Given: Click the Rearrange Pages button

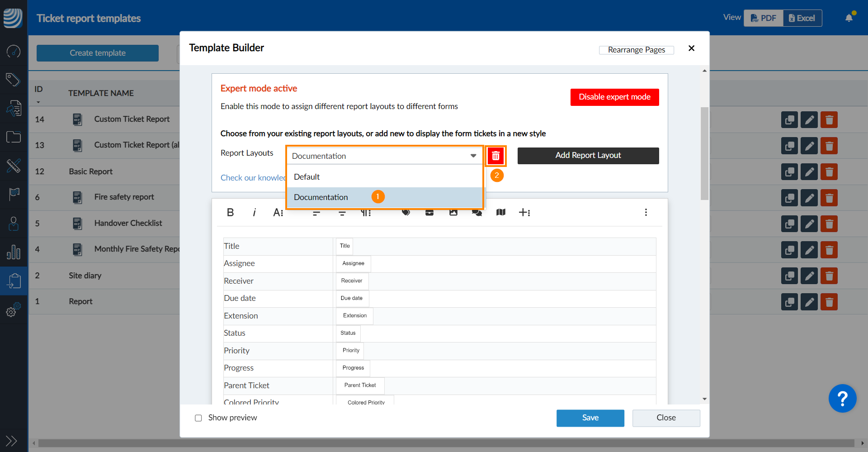Looking at the screenshot, I should (636, 50).
